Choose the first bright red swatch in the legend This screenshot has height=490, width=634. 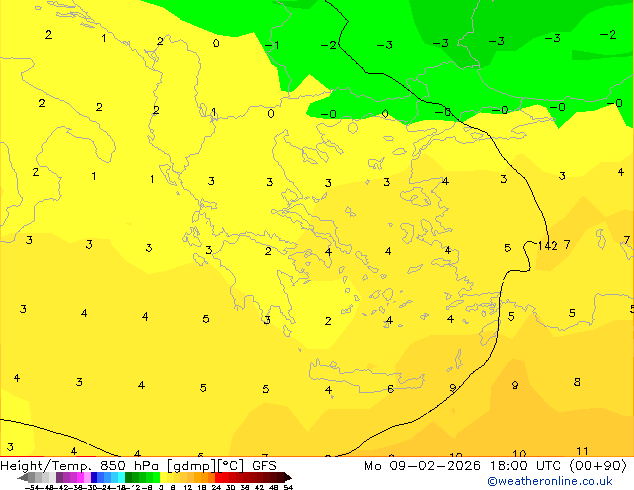(218, 477)
